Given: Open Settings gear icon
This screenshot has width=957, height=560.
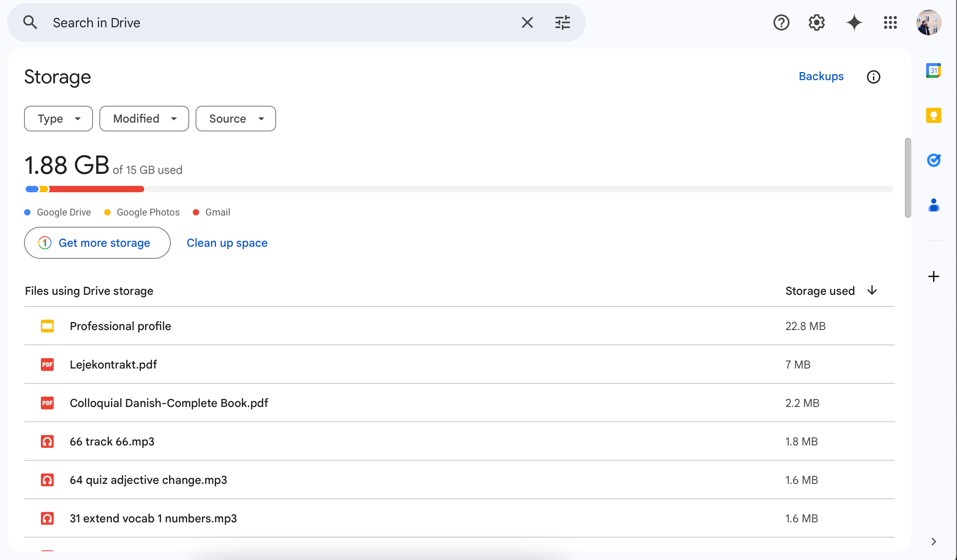Looking at the screenshot, I should (x=816, y=23).
